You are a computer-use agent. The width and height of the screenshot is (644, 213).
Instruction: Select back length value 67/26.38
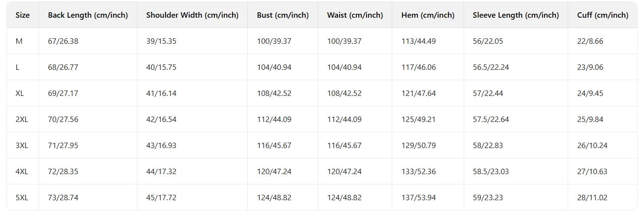click(x=63, y=41)
